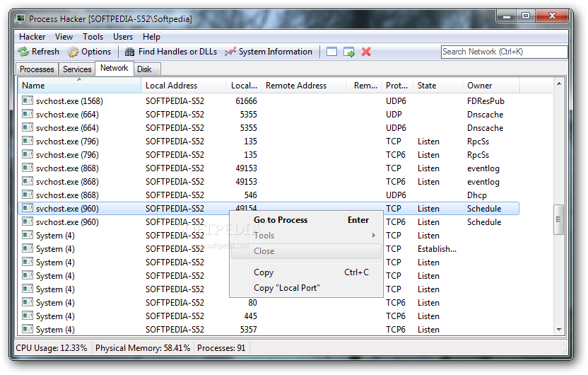Click the vertical scrollbar thumb

(x=559, y=219)
